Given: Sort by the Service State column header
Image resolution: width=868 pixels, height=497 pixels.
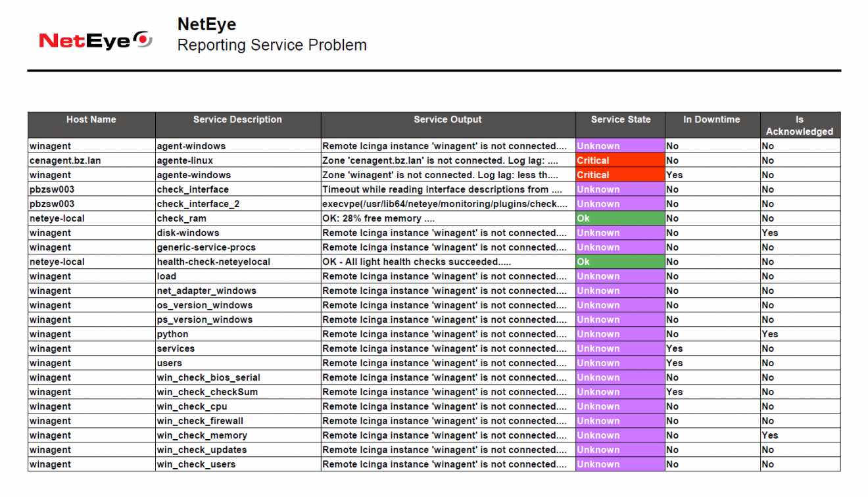Looking at the screenshot, I should (620, 120).
